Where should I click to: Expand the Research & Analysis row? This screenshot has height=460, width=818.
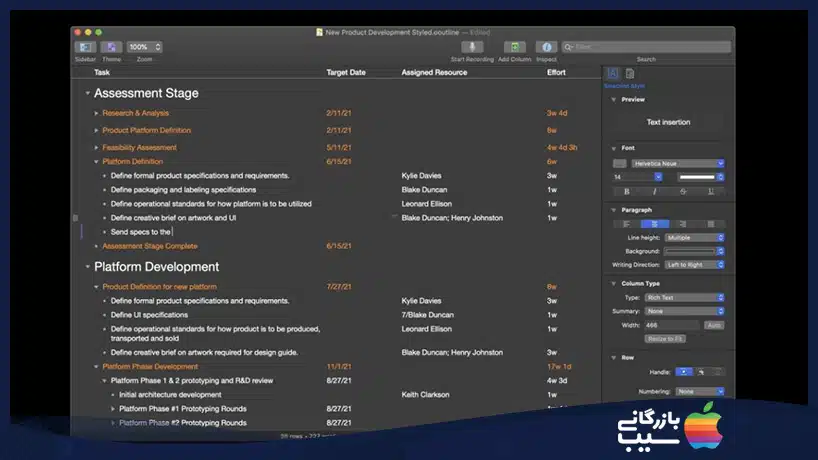pyautogui.click(x=96, y=113)
